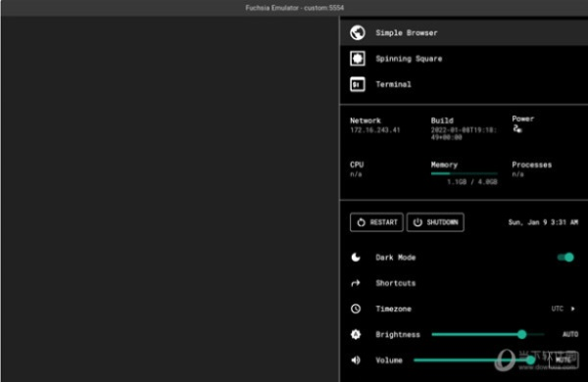The image size is (588, 382).
Task: Click the Dark Mode moon icon
Action: click(x=356, y=258)
